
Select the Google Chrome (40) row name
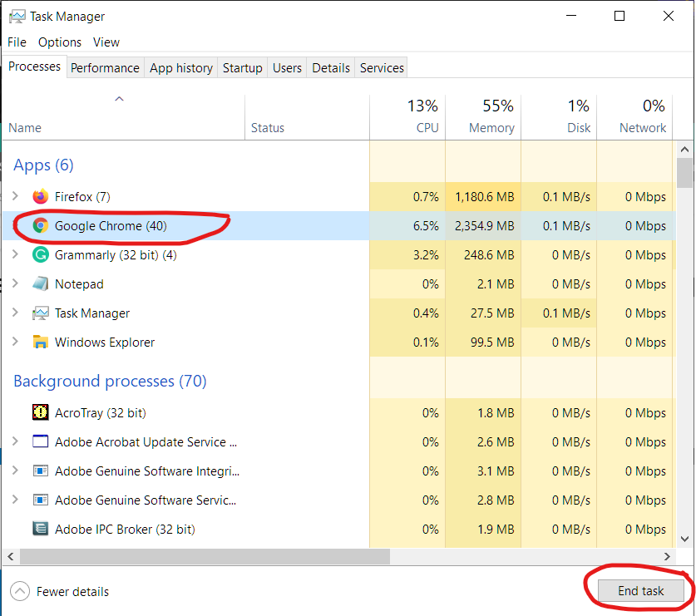point(111,226)
